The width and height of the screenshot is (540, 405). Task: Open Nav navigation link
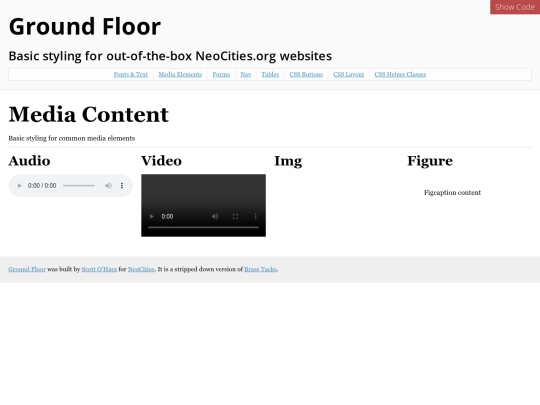pos(246,74)
